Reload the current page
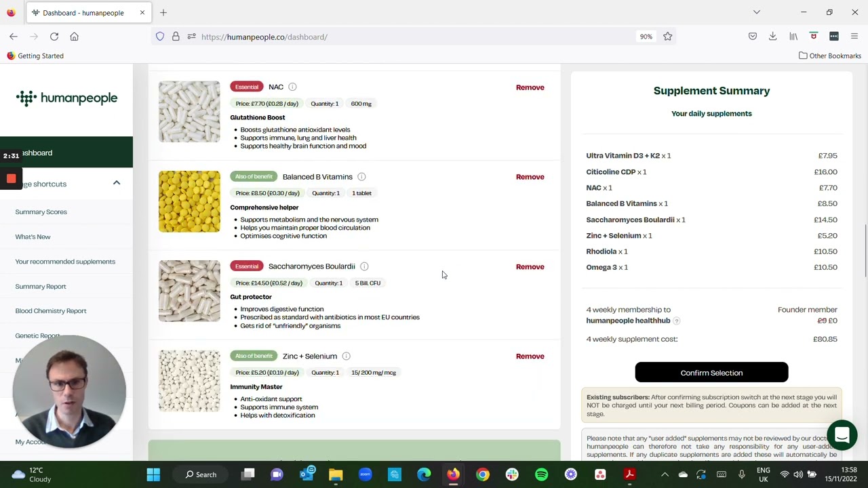This screenshot has width=868, height=488. 54,37
